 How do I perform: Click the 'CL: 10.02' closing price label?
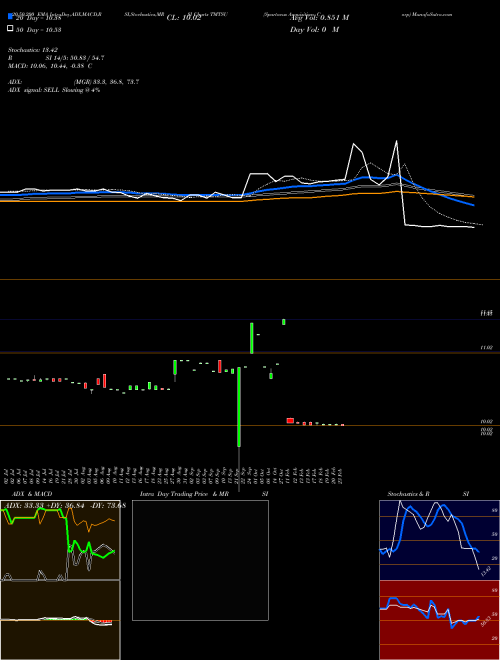point(184,18)
